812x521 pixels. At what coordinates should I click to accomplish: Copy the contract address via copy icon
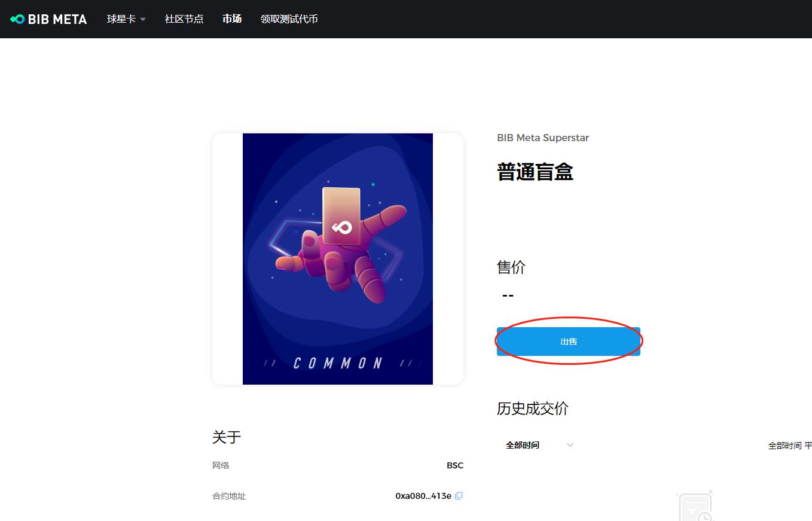pos(459,496)
